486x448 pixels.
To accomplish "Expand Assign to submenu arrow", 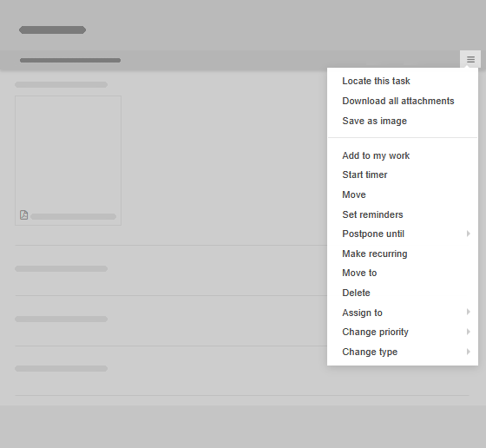I will click(x=469, y=312).
